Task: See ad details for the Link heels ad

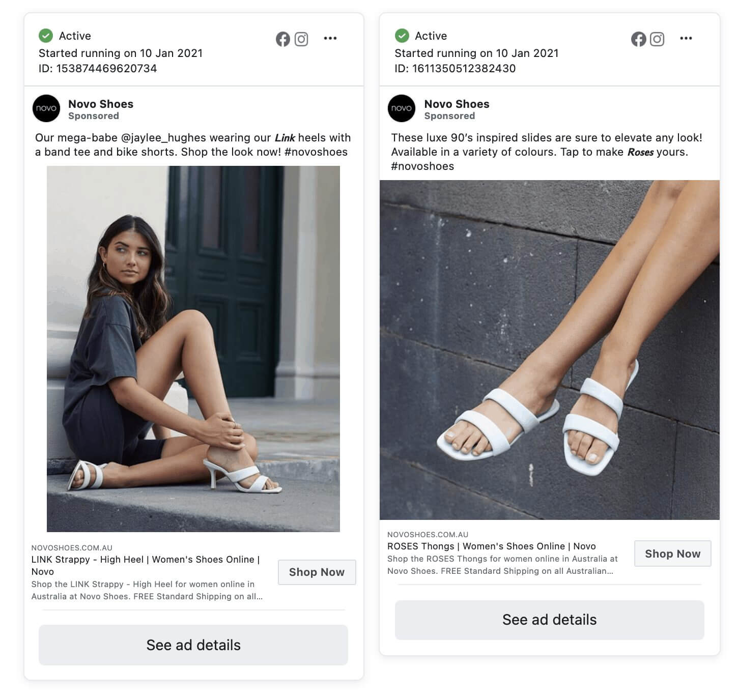Action: 193,645
